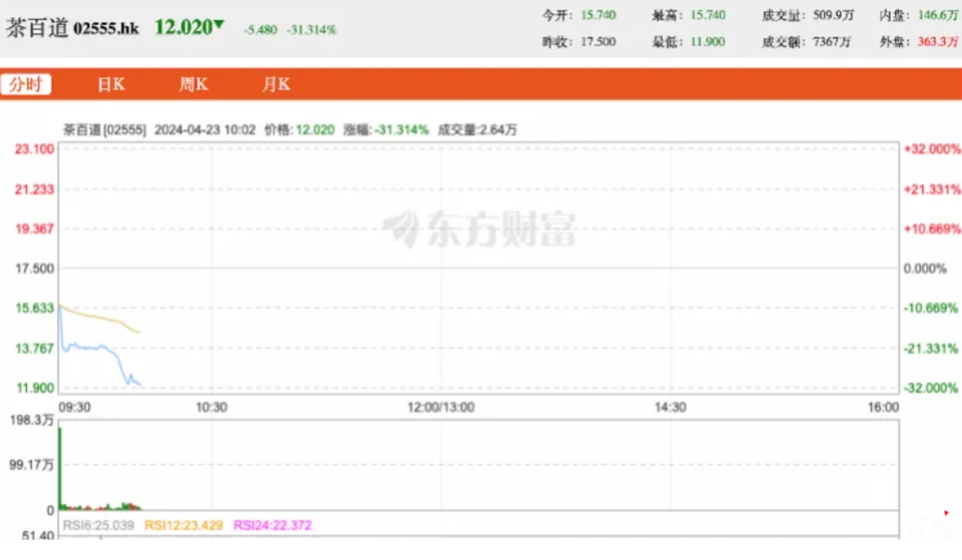Open the 日K daily chart tab

(x=111, y=84)
